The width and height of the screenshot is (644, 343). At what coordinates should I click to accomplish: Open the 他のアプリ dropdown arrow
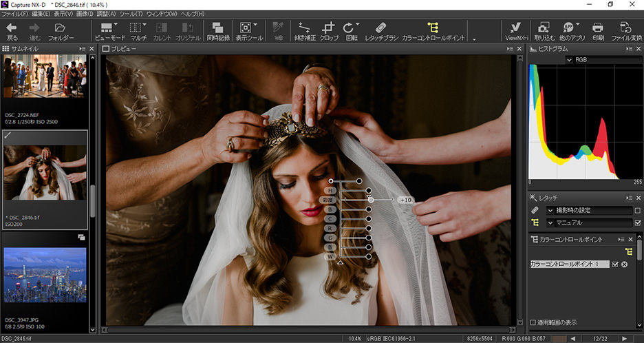pyautogui.click(x=578, y=25)
